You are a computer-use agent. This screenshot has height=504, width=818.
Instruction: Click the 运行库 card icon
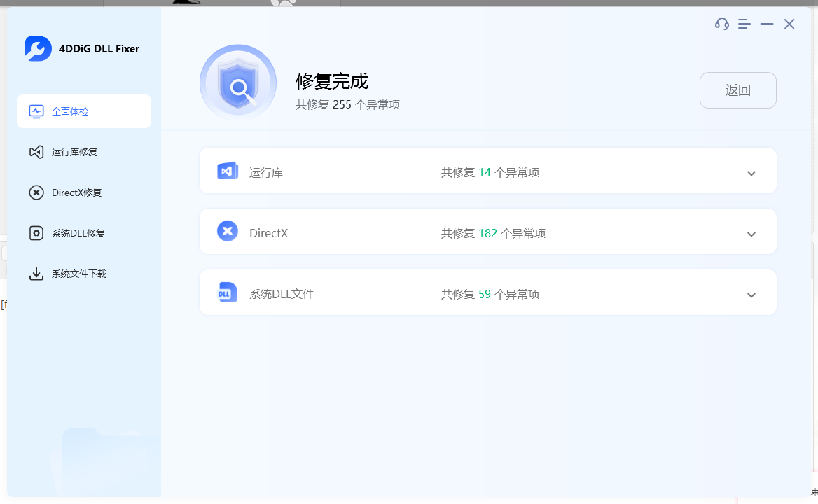point(227,170)
